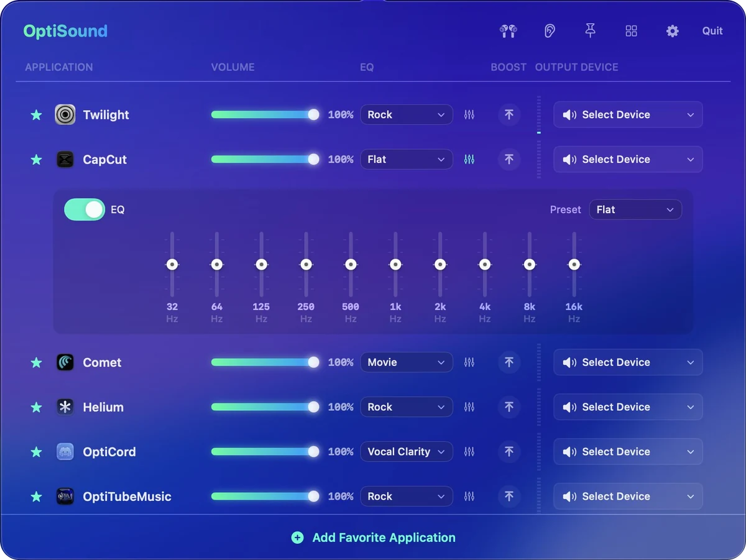Click the Add Favorite Application label
The image size is (746, 560).
[384, 538]
